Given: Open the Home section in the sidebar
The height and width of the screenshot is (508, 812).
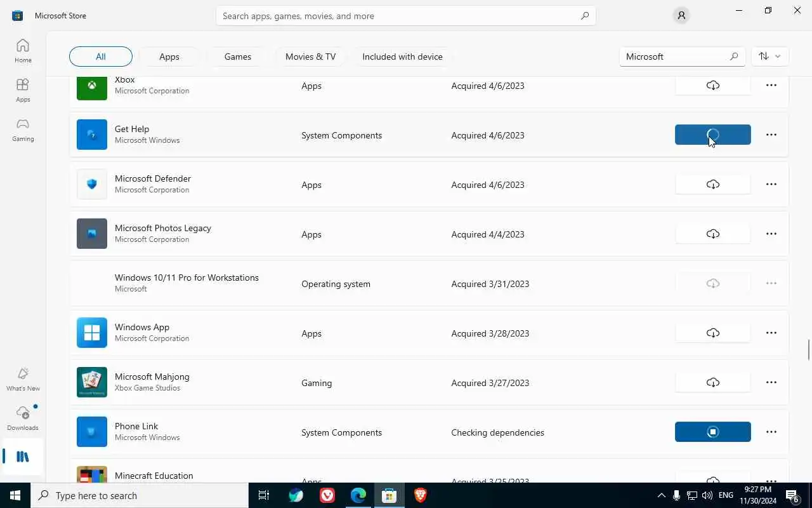Looking at the screenshot, I should 23,51.
